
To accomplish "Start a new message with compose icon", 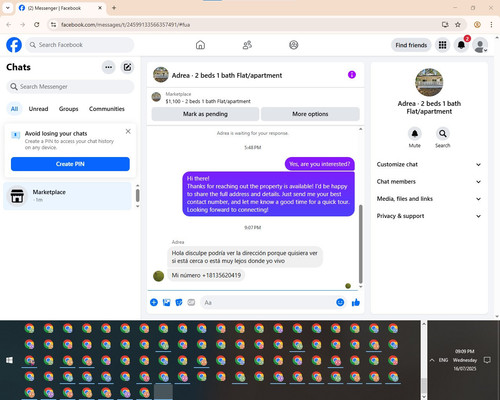I will pyautogui.click(x=127, y=67).
